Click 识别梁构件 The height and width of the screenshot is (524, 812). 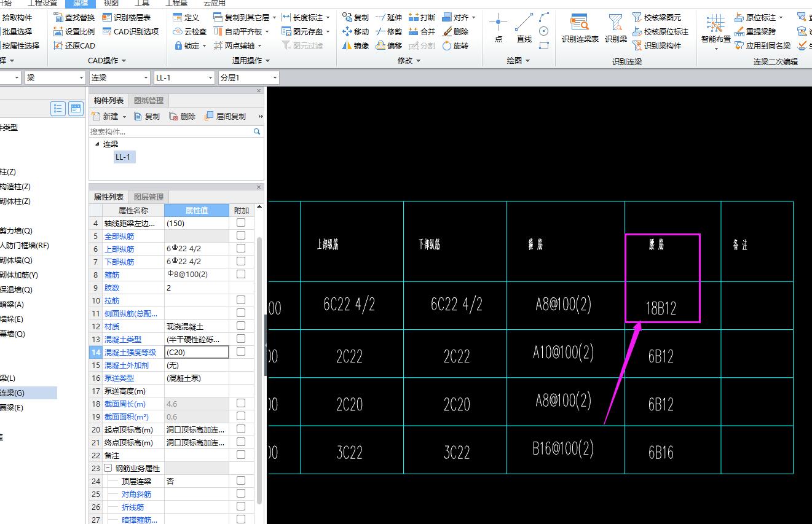tap(656, 45)
